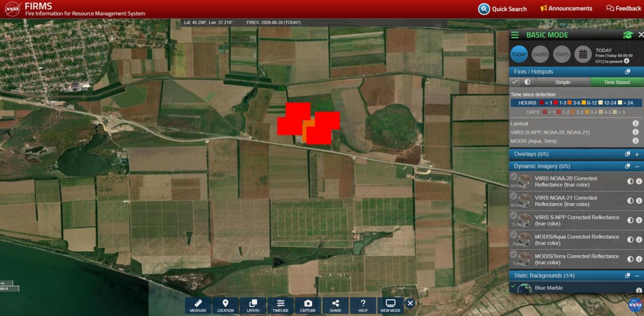
Task: Click the yellow 6-12 hours swatch
Action: [x=584, y=102]
